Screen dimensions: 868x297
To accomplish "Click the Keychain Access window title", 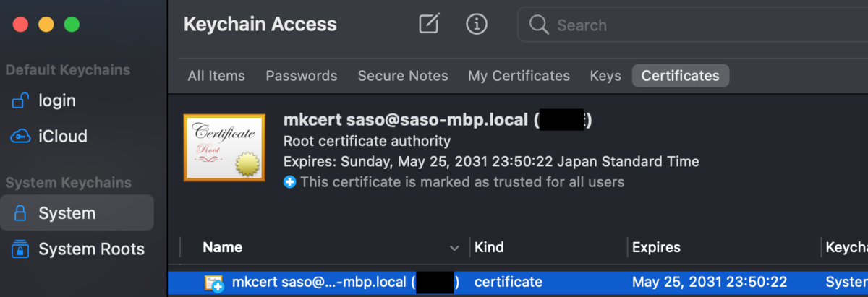I will point(260,25).
